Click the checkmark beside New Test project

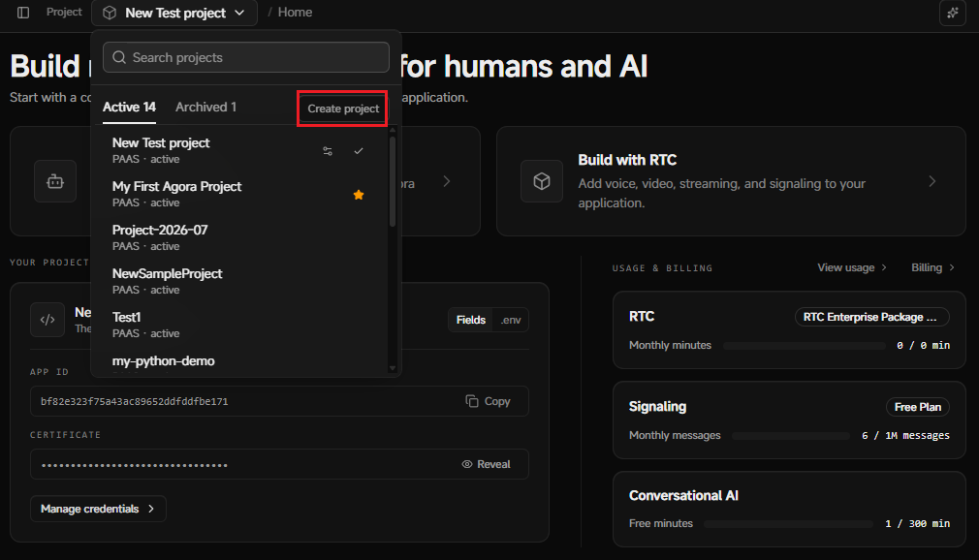359,151
